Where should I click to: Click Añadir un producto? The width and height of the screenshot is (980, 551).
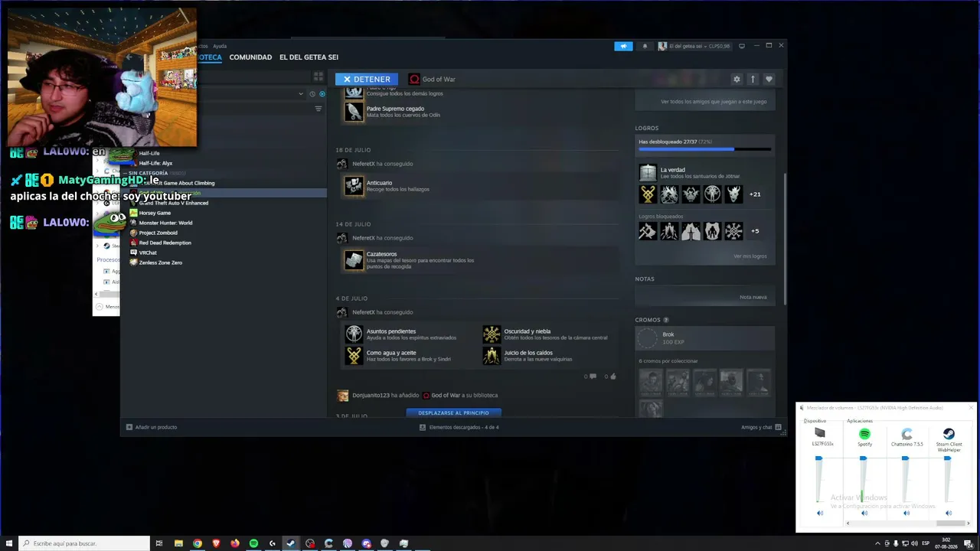(x=152, y=427)
